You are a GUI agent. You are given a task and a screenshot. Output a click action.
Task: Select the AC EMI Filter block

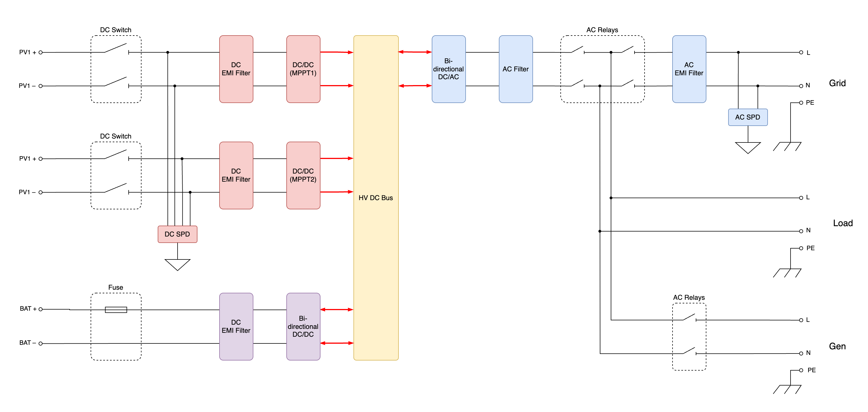689,69
